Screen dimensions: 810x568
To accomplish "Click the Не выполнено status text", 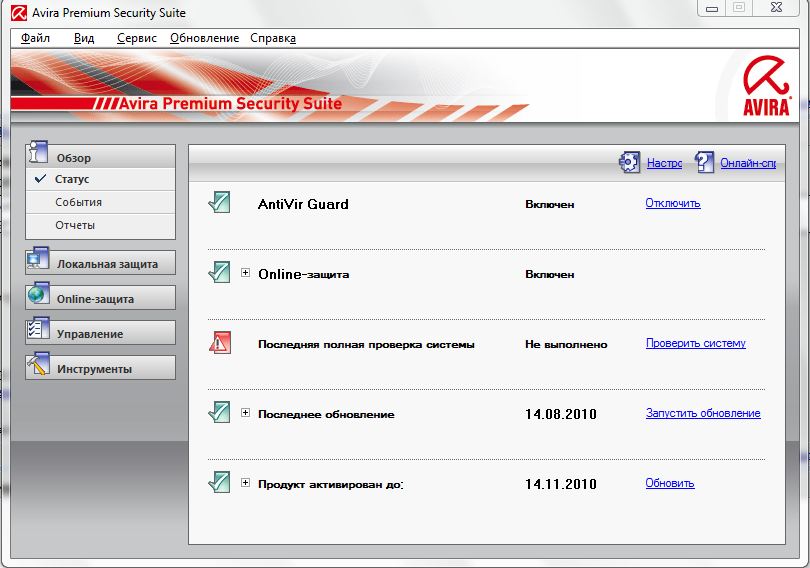I will pos(566,344).
